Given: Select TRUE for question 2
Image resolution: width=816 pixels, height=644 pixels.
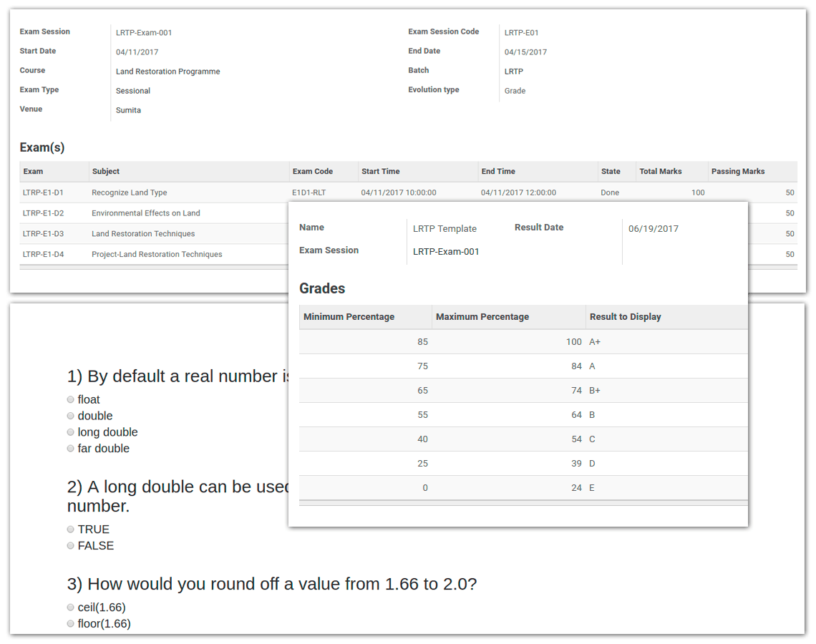Looking at the screenshot, I should [x=70, y=529].
